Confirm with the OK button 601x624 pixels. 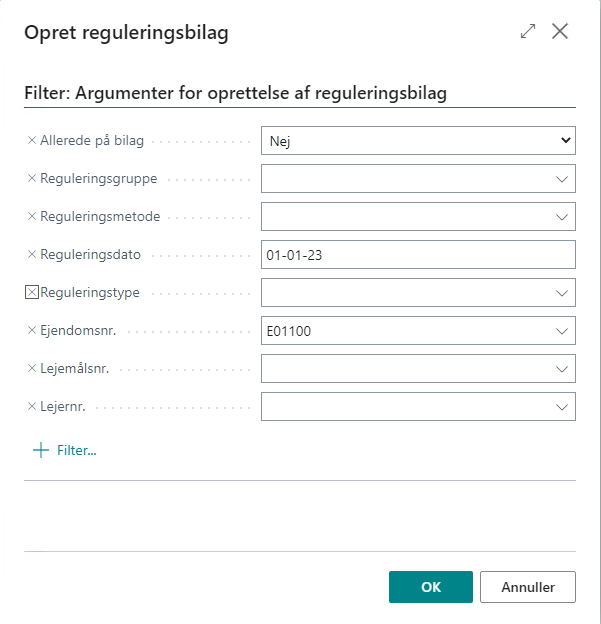coord(431,587)
